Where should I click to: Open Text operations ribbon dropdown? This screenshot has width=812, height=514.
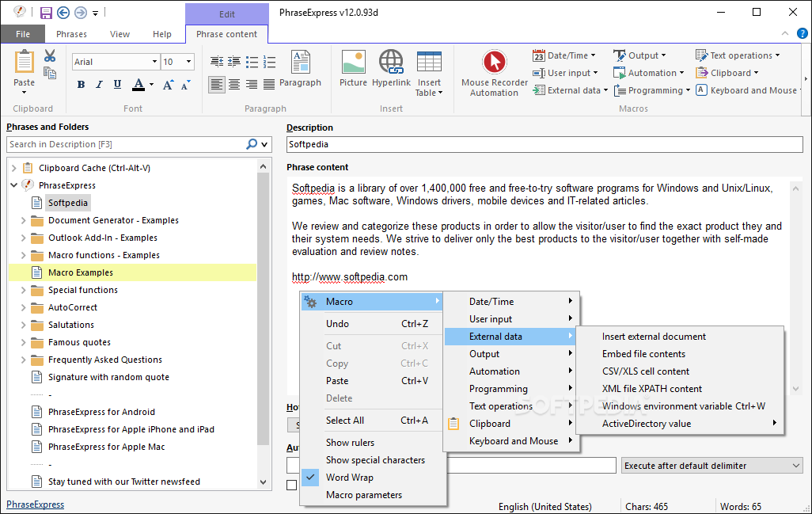point(738,55)
